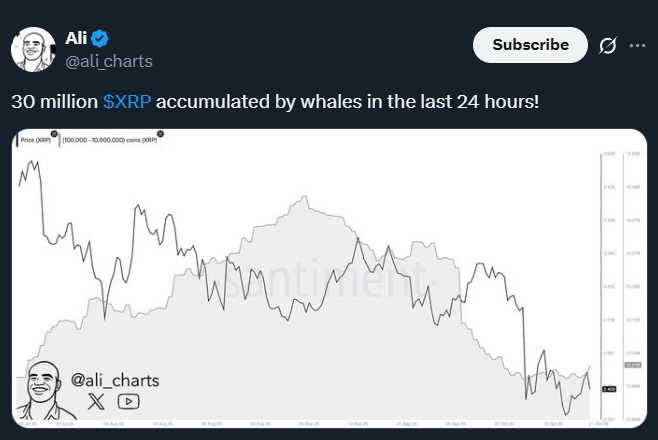This screenshot has height=440, width=658.
Task: Click the whale holdings value marker on axis
Action: tap(632, 367)
